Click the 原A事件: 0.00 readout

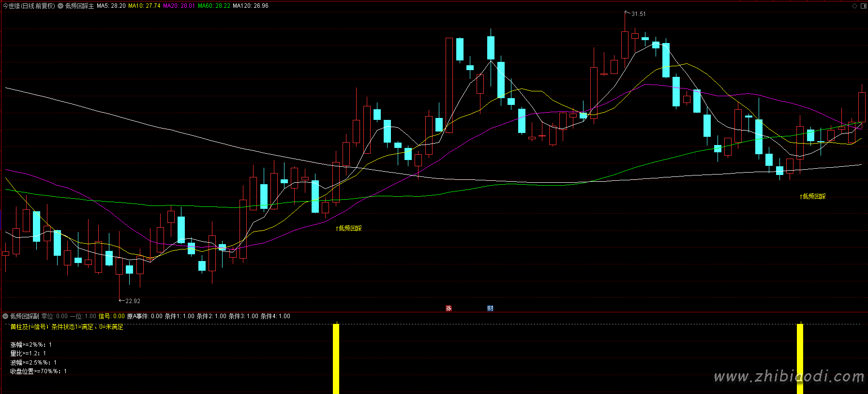pyautogui.click(x=145, y=316)
